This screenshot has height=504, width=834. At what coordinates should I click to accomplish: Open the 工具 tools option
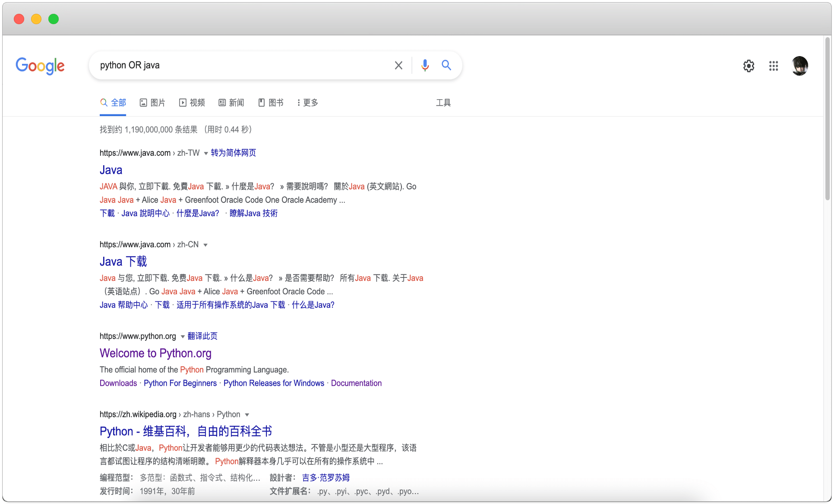443,103
